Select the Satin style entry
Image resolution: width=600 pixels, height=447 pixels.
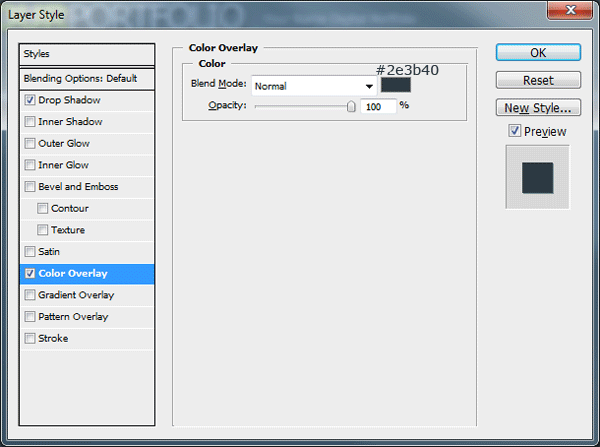point(87,252)
